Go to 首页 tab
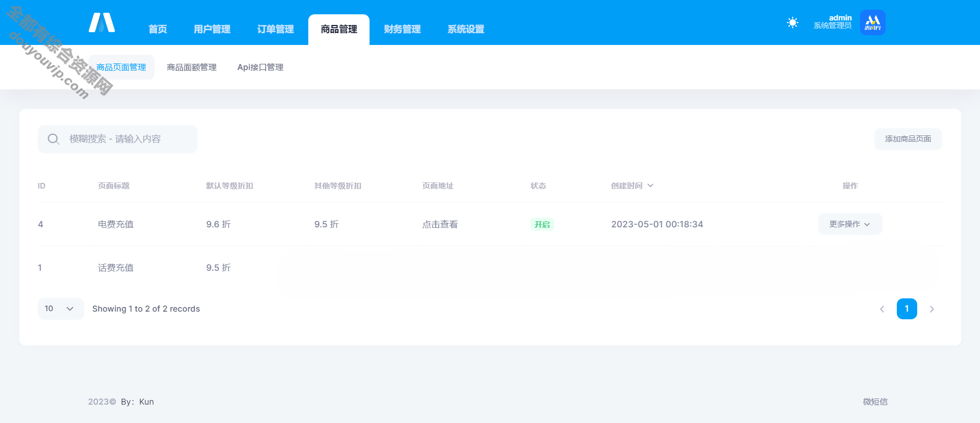The image size is (980, 423). point(158,29)
